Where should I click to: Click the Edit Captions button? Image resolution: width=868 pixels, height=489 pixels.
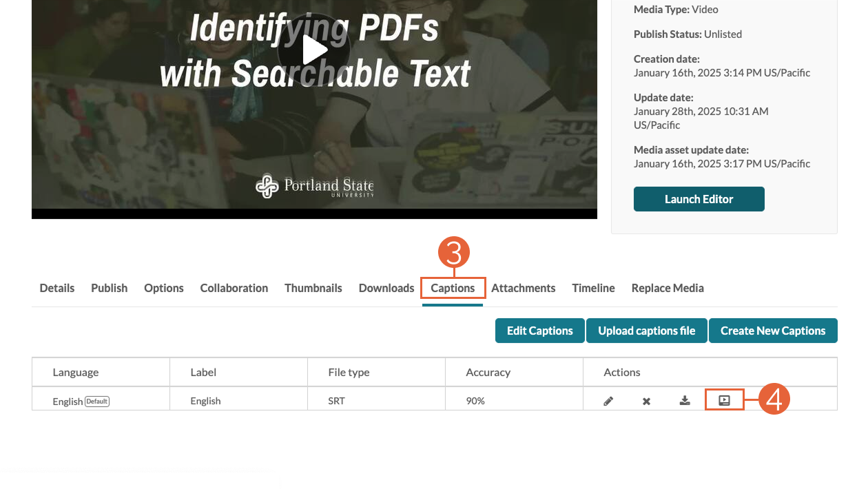pyautogui.click(x=540, y=331)
